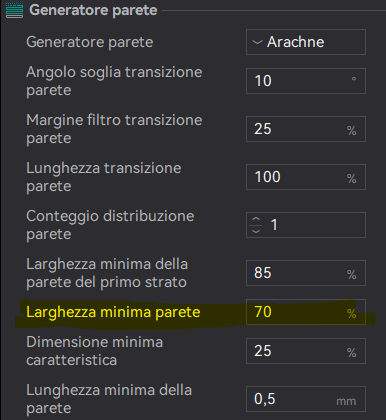Viewport: 386px width, 420px height.
Task: Click the Lunghezza transizione parete label
Action: pos(104,177)
